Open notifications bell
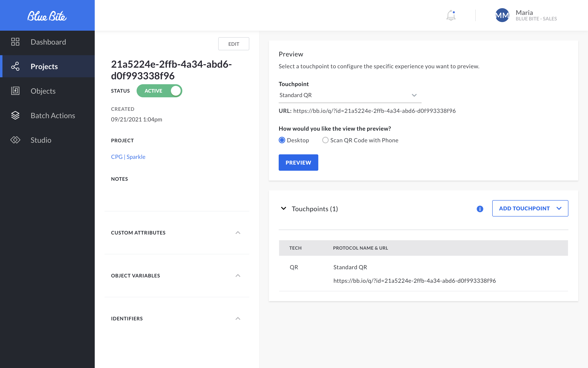Screen dimensions: 588x368 coord(451,15)
